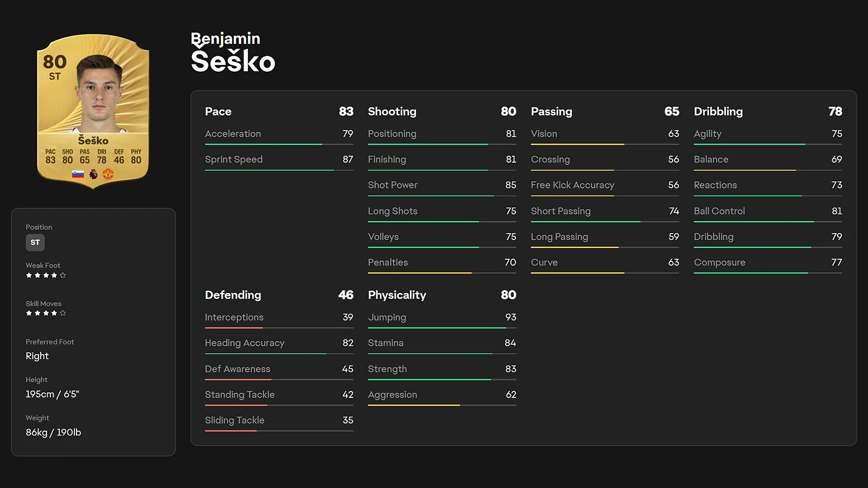This screenshot has height=488, width=868.
Task: Click the Reactions stat label
Action: 715,185
